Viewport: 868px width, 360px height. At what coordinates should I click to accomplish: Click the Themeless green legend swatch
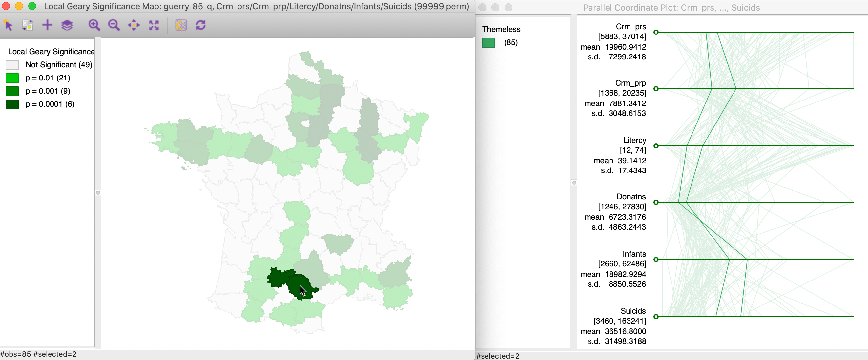tap(488, 42)
